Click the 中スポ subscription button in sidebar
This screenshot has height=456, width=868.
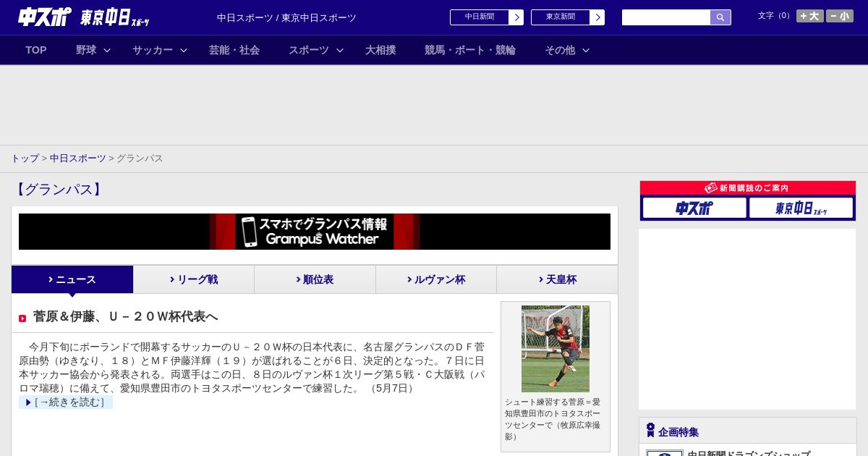pos(694,208)
